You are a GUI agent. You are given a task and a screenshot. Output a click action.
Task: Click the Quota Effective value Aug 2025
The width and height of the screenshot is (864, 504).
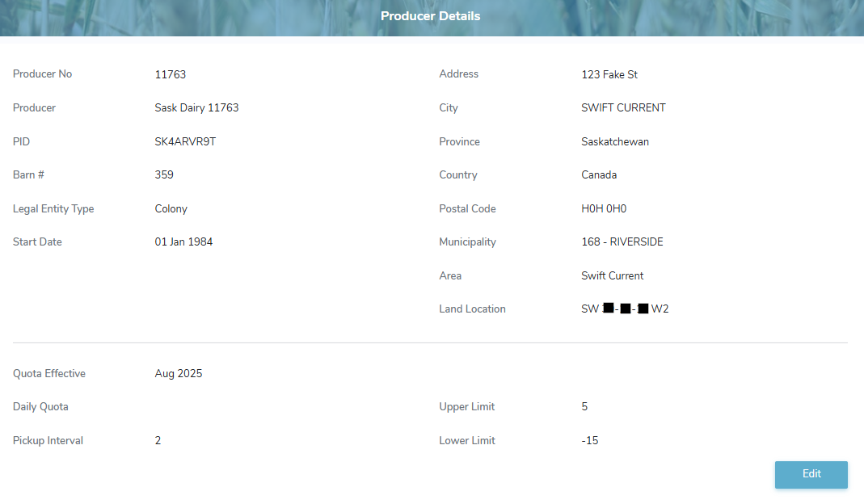178,373
